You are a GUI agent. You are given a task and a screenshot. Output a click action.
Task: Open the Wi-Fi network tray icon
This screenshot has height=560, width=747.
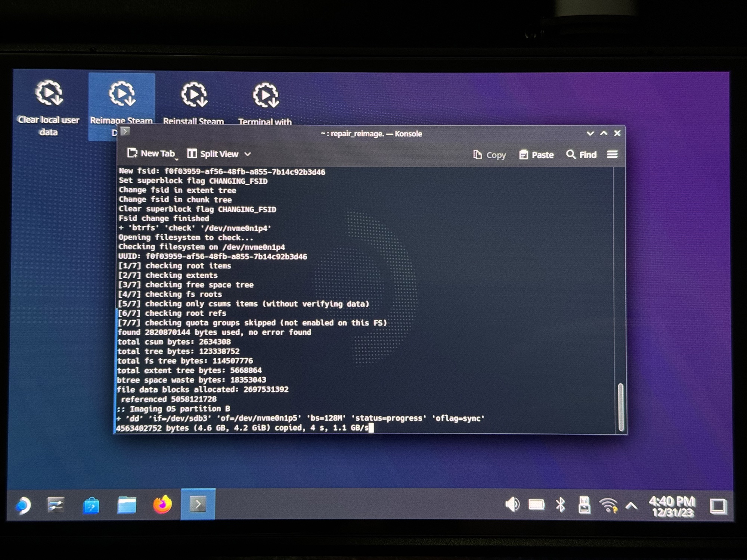point(608,505)
